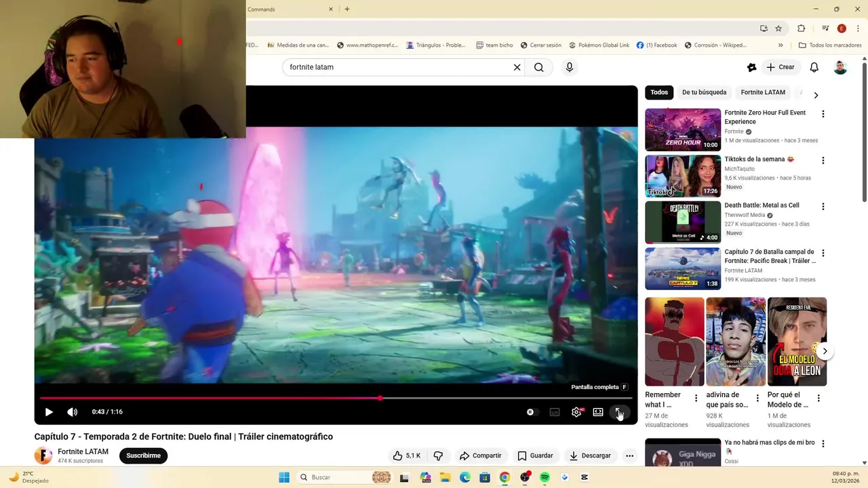Open Capítulo 7 de Batalla campal title
Viewport: 868px width, 488px height.
coord(770,256)
